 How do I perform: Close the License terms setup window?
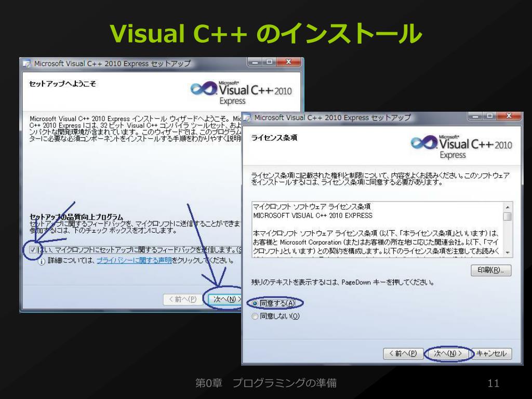tap(509, 116)
